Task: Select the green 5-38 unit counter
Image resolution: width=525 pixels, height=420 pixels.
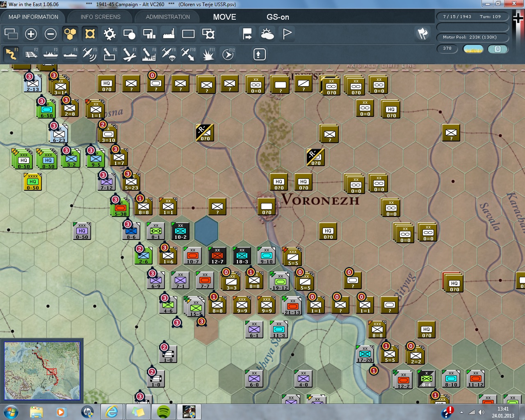Action: pos(120,208)
